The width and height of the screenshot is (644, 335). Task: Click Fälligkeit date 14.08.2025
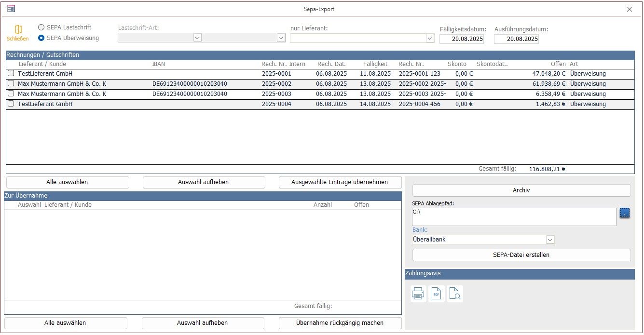[x=375, y=104]
